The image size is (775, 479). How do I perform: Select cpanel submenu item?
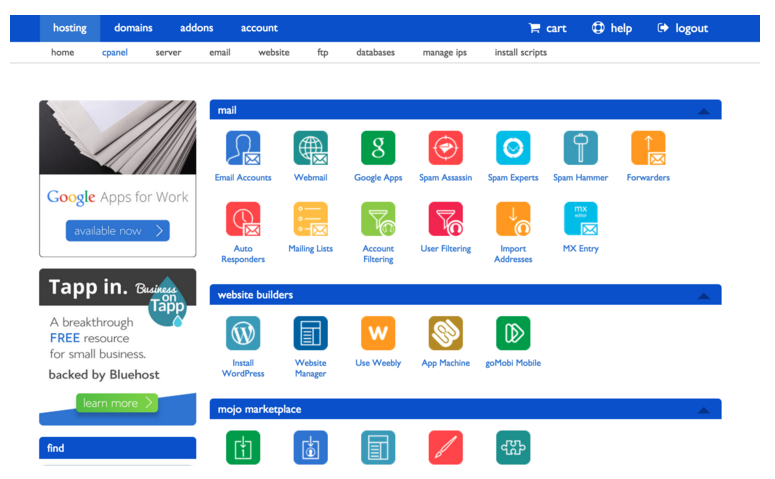(x=115, y=52)
